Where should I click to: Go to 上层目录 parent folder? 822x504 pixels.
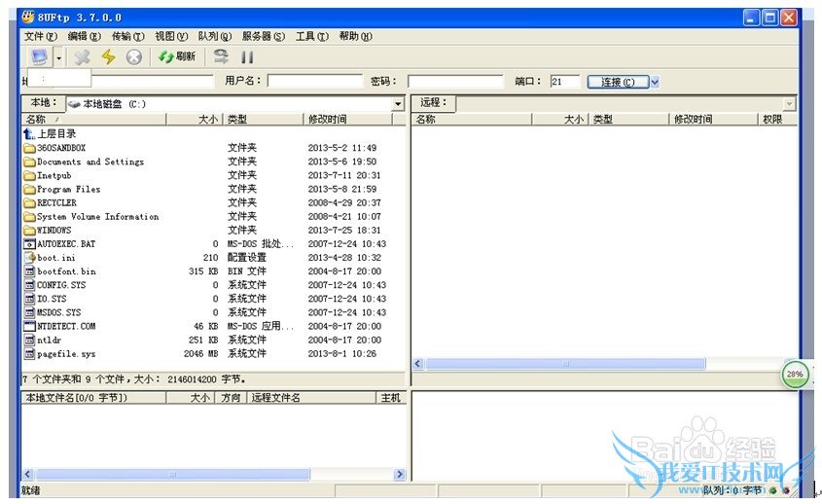[x=50, y=133]
